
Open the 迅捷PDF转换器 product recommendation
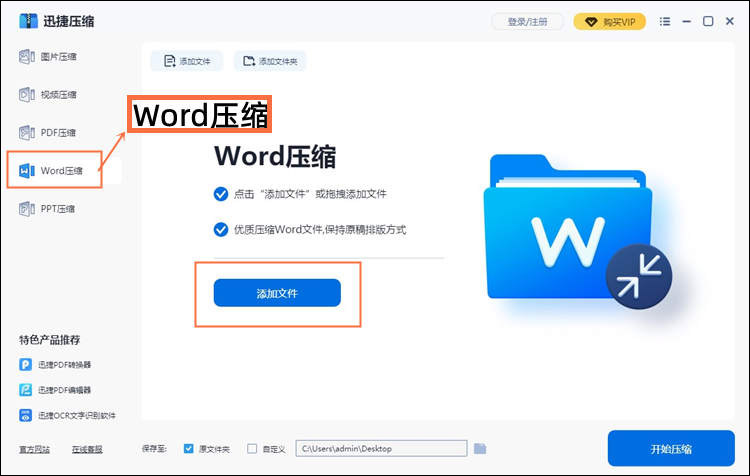pos(55,365)
